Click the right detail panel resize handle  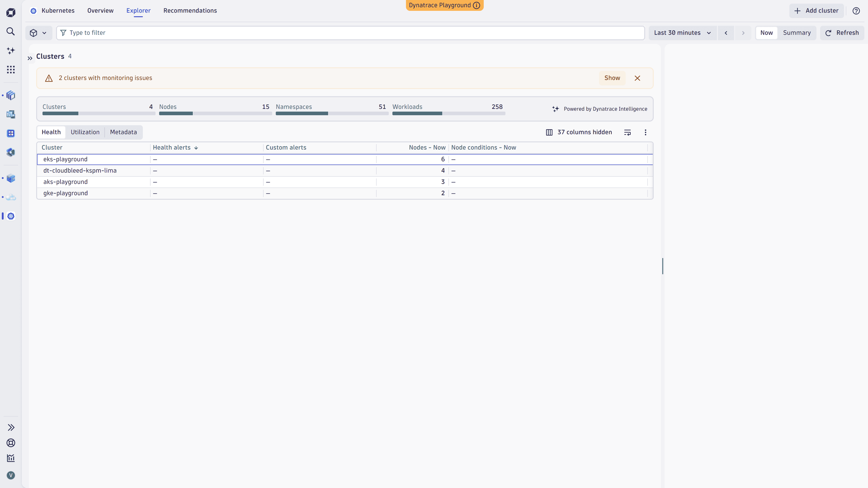pyautogui.click(x=663, y=266)
